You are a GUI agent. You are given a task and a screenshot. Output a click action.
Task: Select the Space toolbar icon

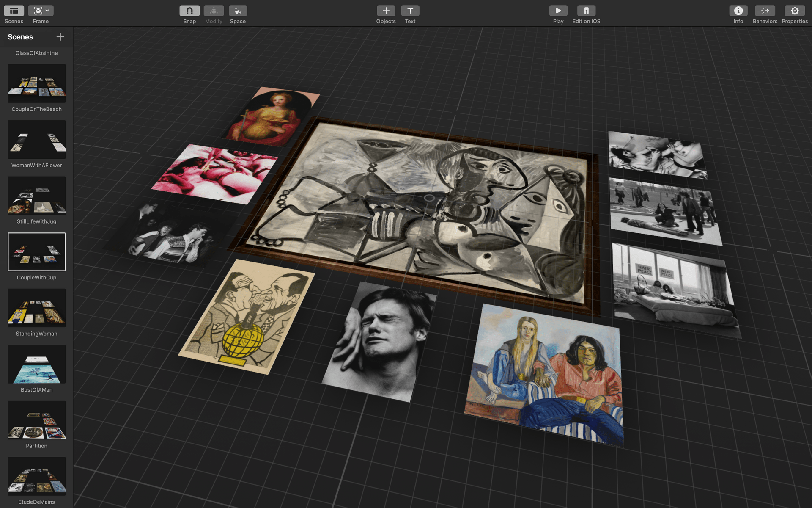(x=238, y=11)
